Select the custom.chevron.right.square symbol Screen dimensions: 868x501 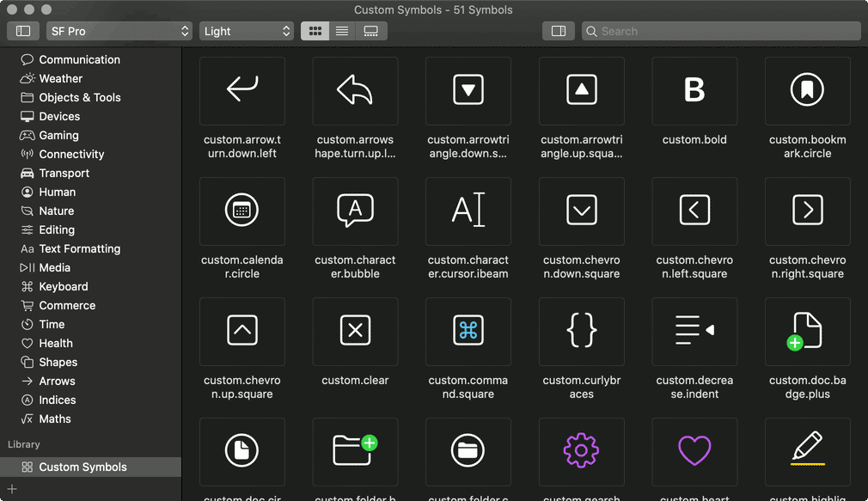pyautogui.click(x=807, y=211)
